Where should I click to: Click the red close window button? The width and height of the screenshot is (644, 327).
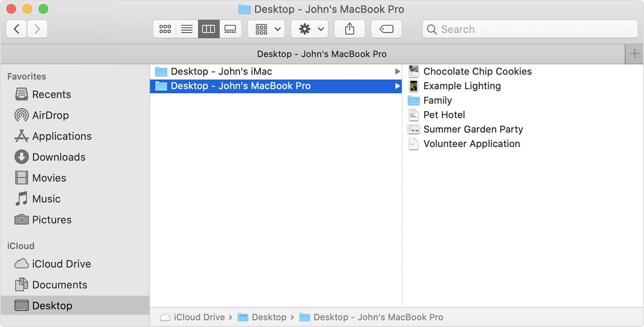[12, 9]
